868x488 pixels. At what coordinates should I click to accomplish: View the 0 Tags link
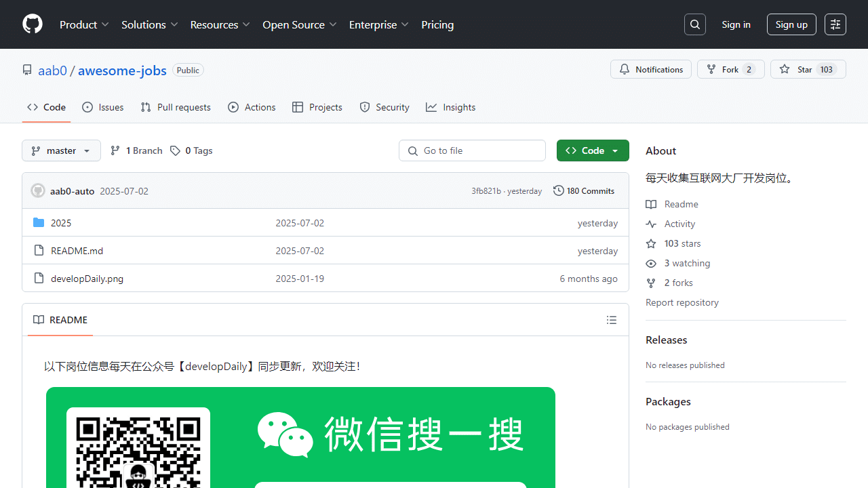(191, 150)
